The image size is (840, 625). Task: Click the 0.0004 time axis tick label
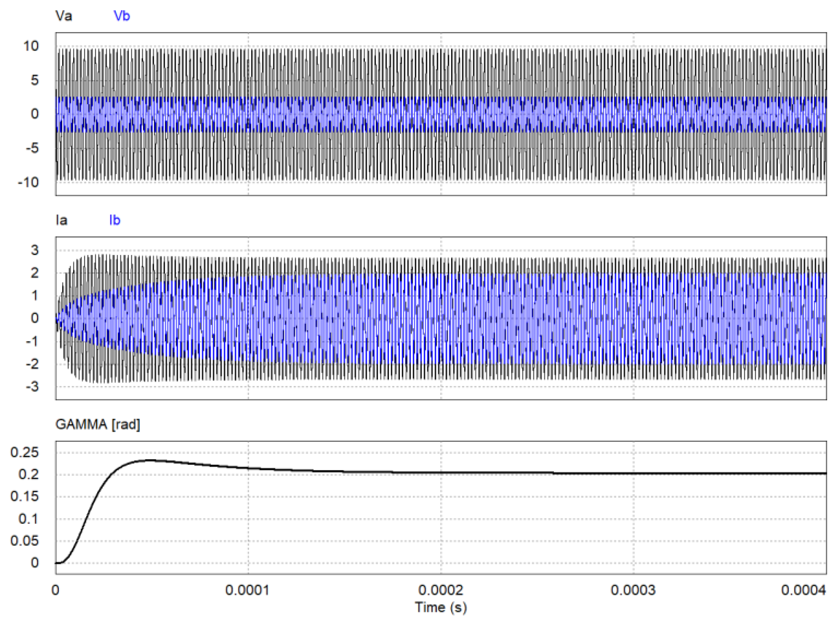803,590
